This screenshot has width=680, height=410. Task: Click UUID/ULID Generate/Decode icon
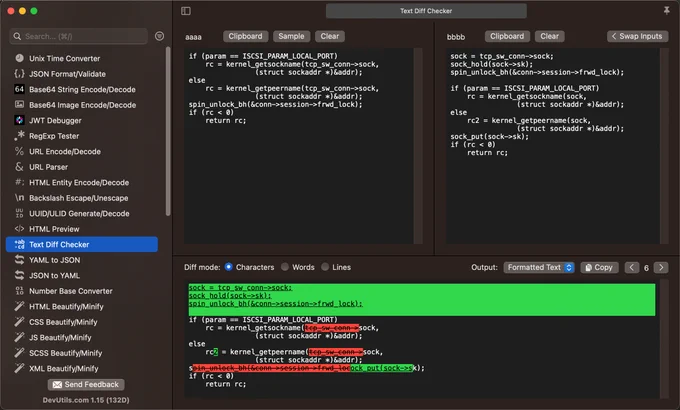click(x=19, y=213)
